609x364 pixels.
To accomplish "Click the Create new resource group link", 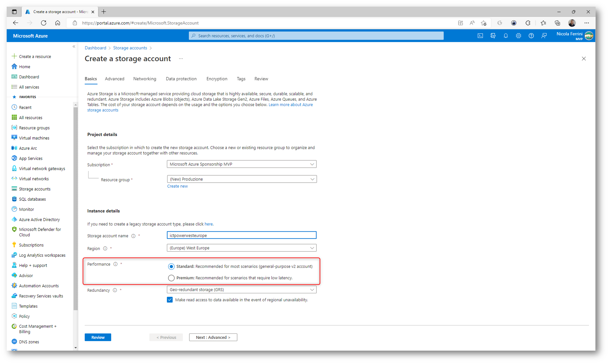I will (x=177, y=186).
